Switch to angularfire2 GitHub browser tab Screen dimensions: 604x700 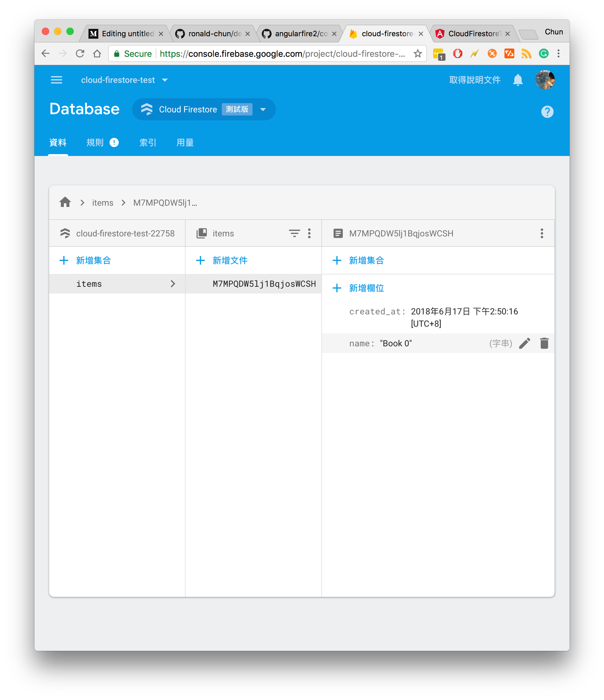click(x=300, y=33)
